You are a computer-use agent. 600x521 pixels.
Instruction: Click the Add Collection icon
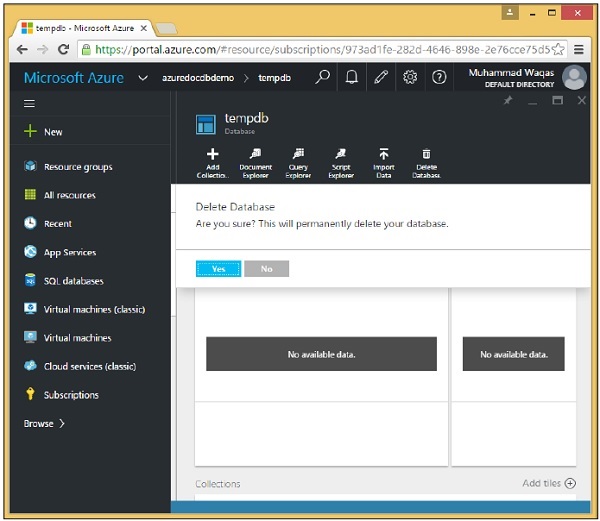[212, 155]
